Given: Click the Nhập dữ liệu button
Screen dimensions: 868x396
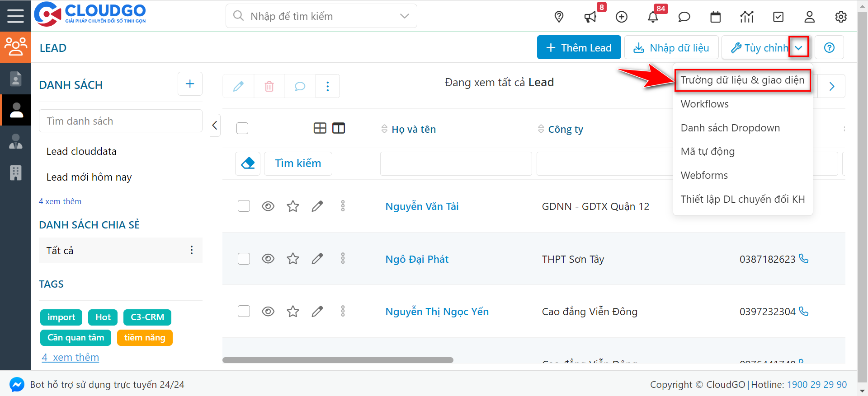Looking at the screenshot, I should [671, 47].
